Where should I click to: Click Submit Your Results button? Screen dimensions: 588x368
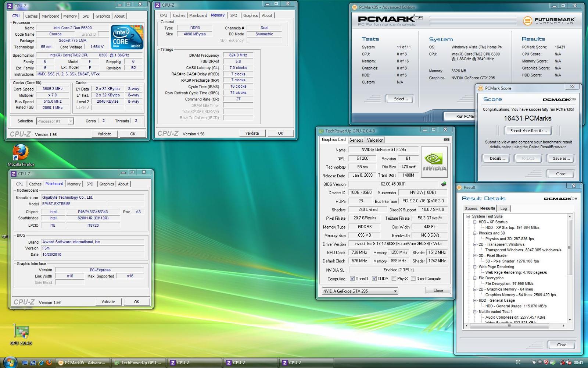click(x=528, y=131)
